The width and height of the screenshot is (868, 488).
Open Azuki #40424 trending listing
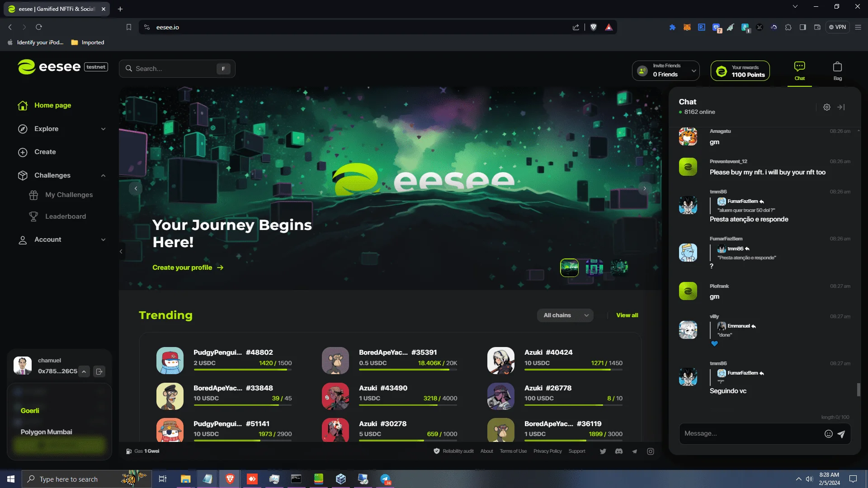coord(555,360)
